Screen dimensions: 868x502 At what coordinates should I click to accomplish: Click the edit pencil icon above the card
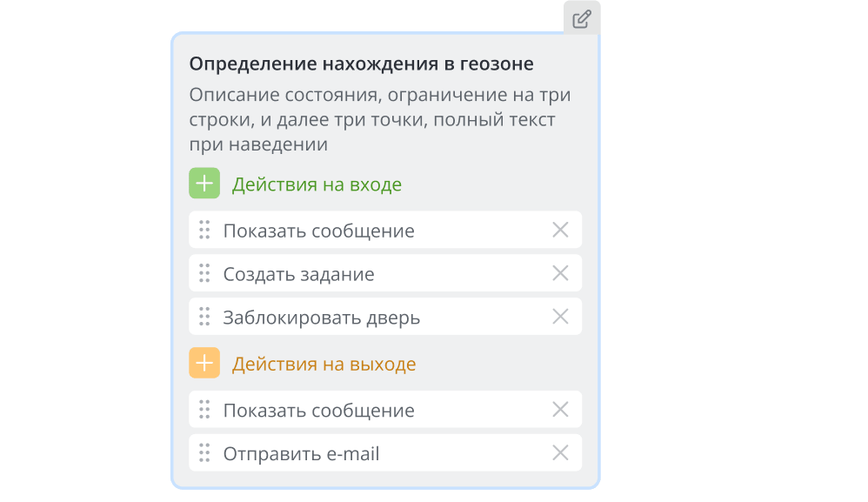click(x=582, y=18)
